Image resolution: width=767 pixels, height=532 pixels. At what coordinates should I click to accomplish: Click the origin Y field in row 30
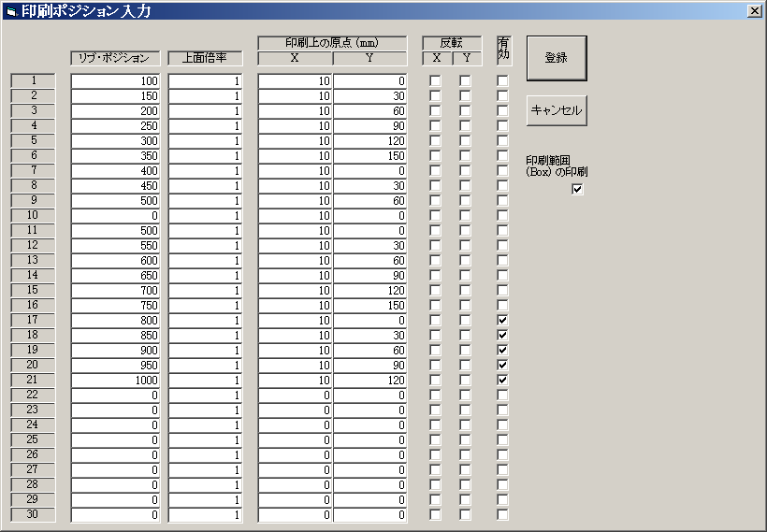(x=370, y=515)
